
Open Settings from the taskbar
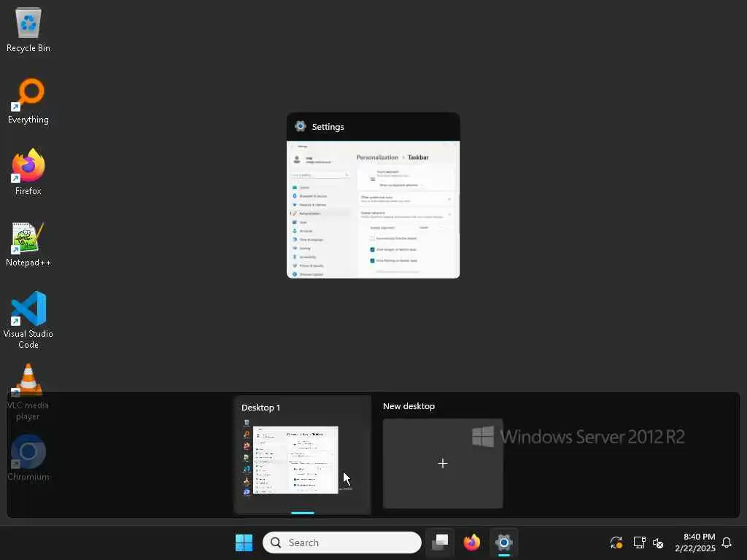[503, 542]
